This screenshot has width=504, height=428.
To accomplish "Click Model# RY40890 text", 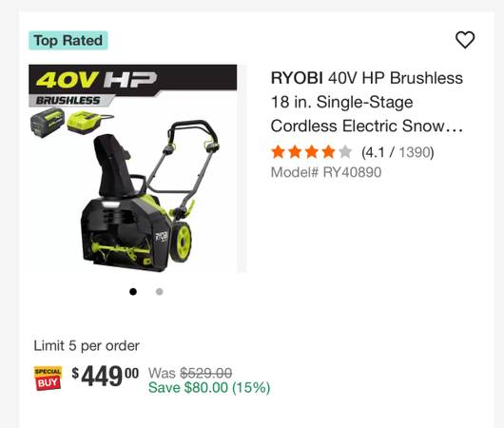I will (326, 172).
